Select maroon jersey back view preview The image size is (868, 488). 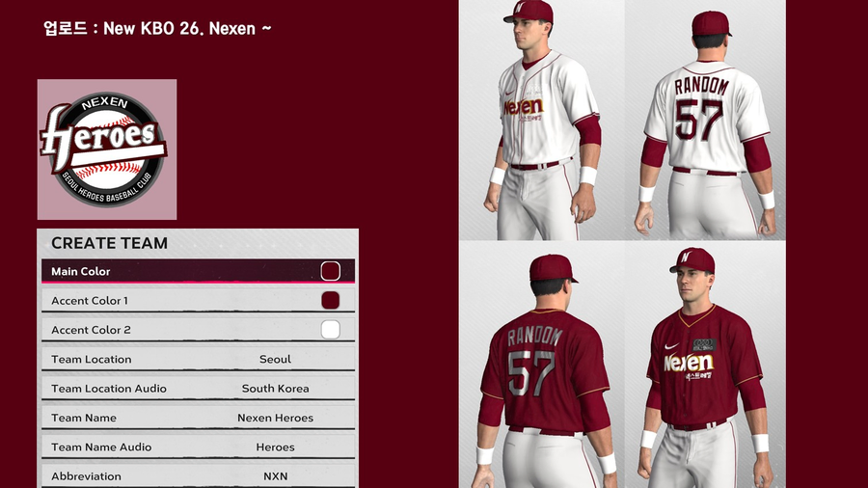[x=542, y=365]
